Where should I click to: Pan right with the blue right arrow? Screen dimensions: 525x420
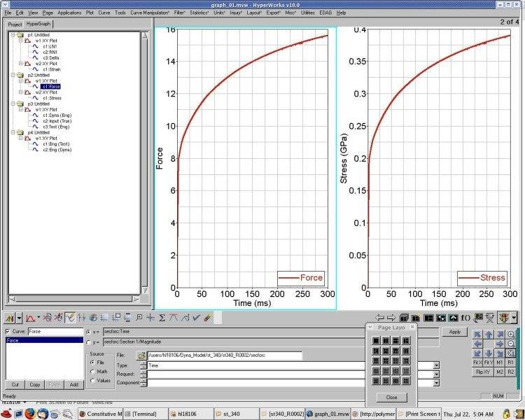(500, 344)
